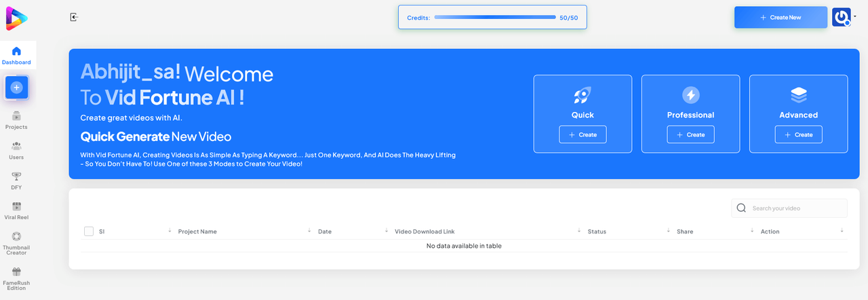Click Create under Professional mode
This screenshot has width=868, height=300.
click(690, 134)
